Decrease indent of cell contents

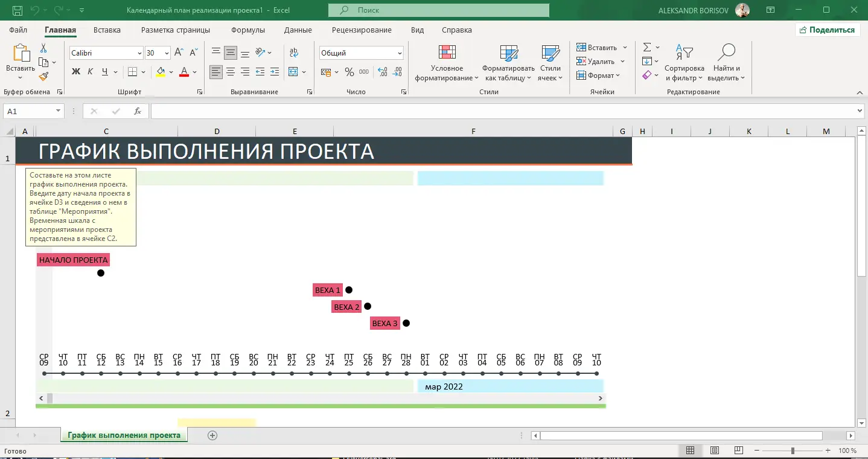point(260,72)
